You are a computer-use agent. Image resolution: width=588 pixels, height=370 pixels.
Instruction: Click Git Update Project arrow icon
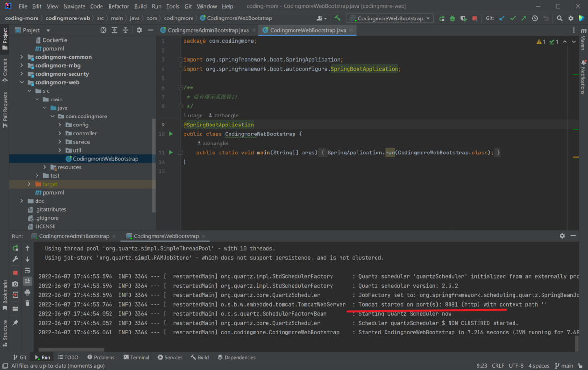pos(502,18)
